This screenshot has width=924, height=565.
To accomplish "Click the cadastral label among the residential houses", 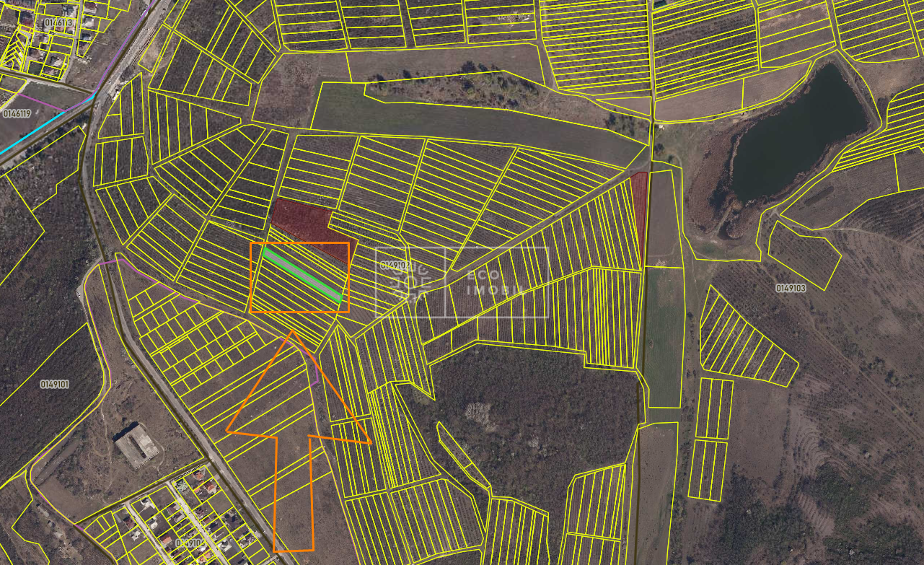I will [x=189, y=542].
